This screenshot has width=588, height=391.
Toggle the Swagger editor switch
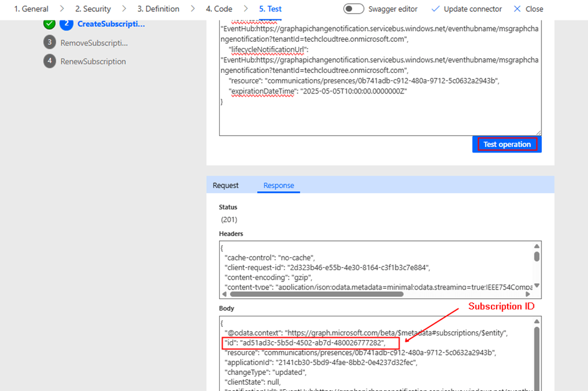[x=353, y=9]
